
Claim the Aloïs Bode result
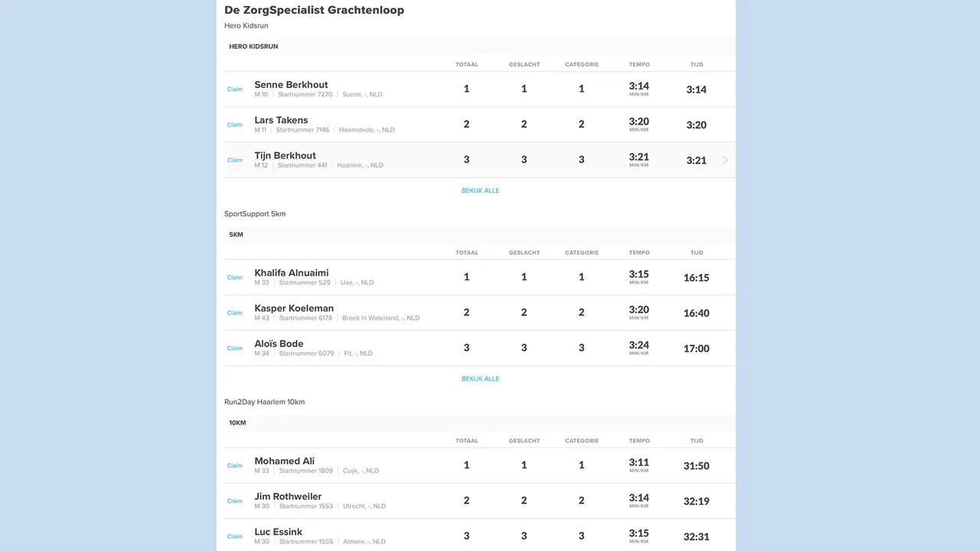pyautogui.click(x=234, y=348)
